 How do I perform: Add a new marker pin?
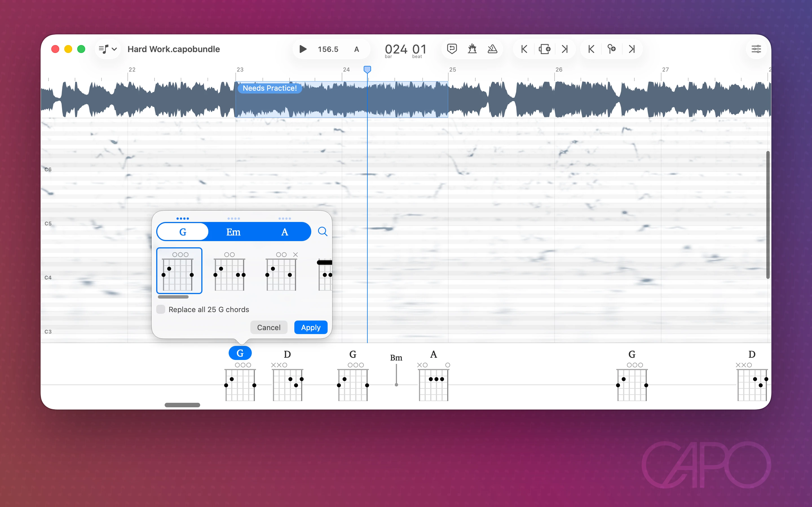click(611, 49)
